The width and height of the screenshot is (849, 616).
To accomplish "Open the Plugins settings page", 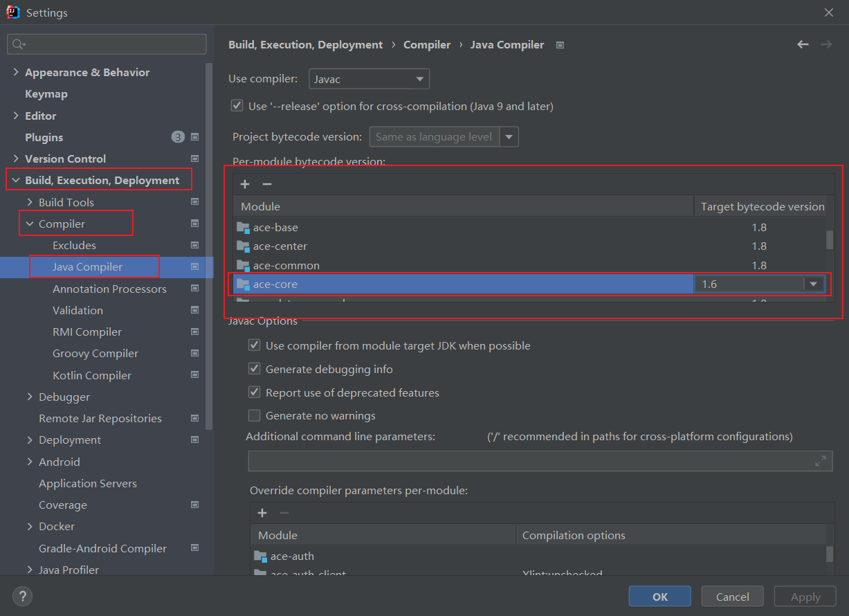I will click(x=44, y=137).
